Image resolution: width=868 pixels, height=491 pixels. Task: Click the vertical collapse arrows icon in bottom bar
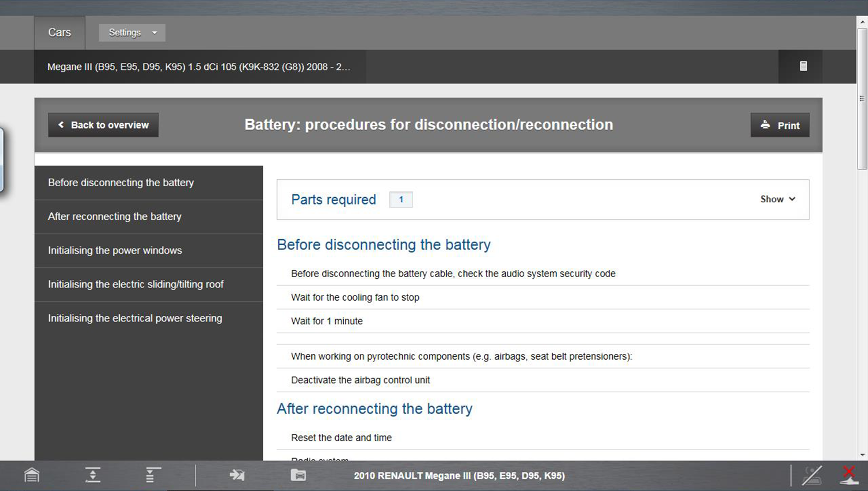[x=93, y=475]
